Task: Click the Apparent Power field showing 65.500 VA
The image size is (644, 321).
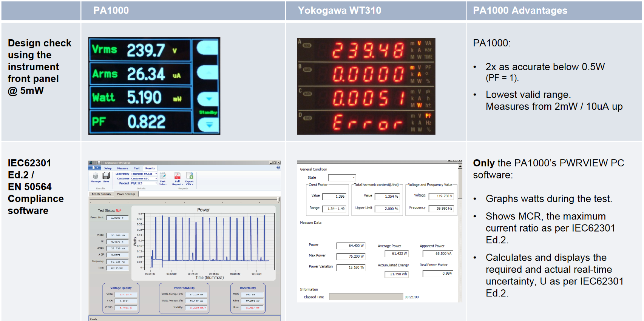Action: (438, 254)
